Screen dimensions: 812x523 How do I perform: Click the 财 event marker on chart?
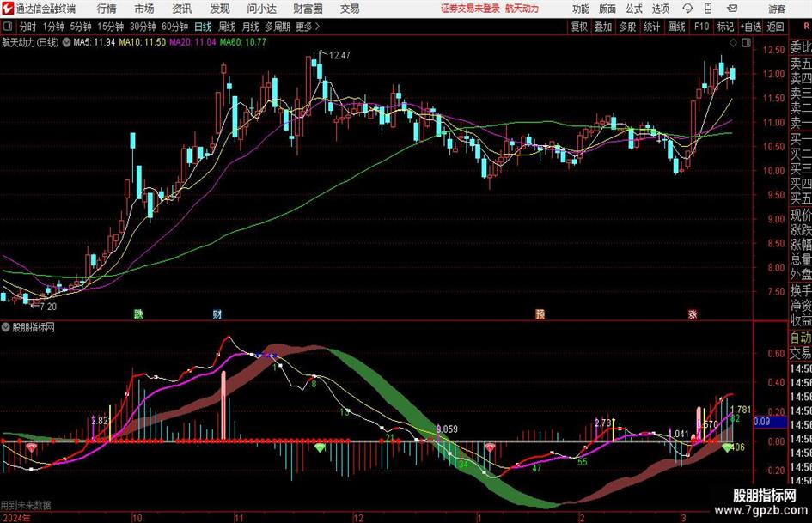point(217,313)
